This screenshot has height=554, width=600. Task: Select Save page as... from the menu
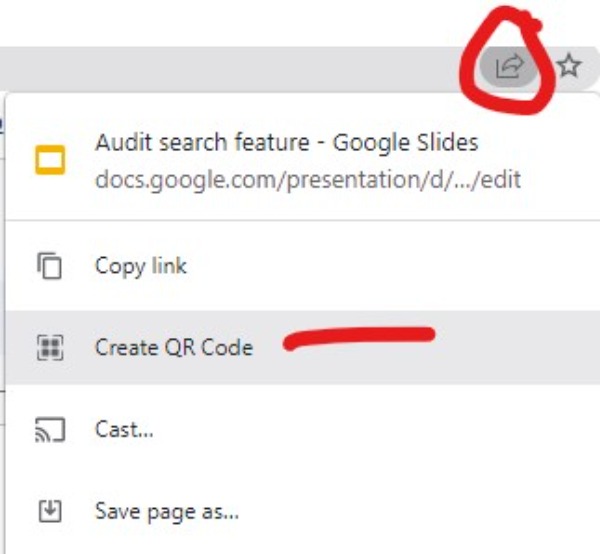[167, 511]
